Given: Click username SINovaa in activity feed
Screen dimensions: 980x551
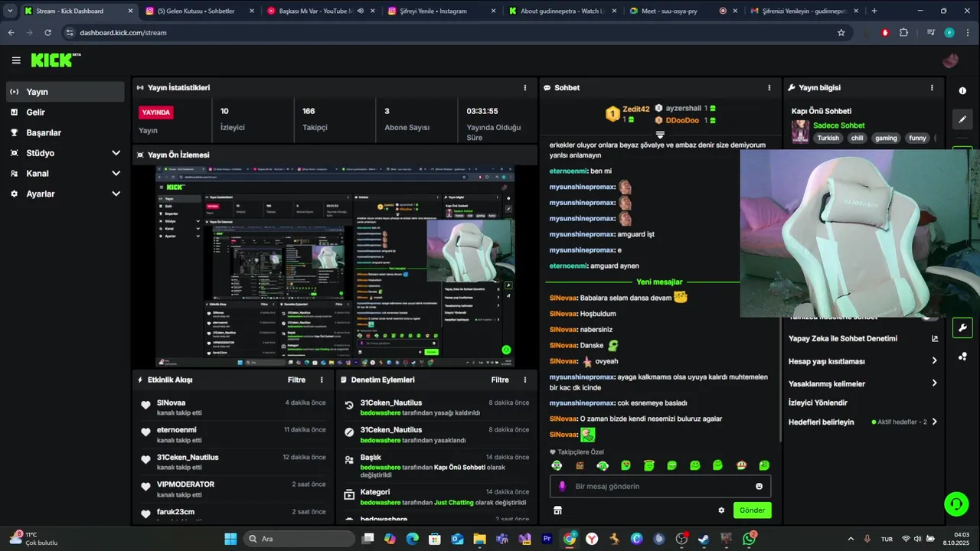Looking at the screenshot, I should coord(171,403).
